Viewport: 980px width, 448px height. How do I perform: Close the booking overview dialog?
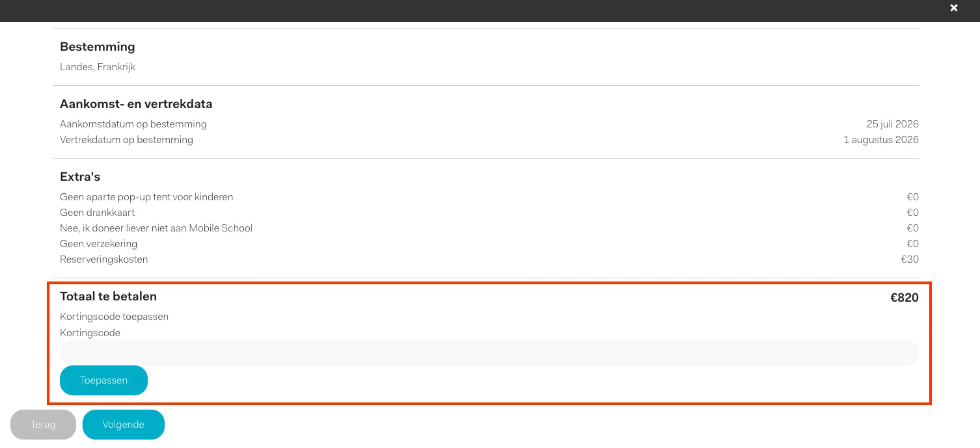[x=953, y=8]
